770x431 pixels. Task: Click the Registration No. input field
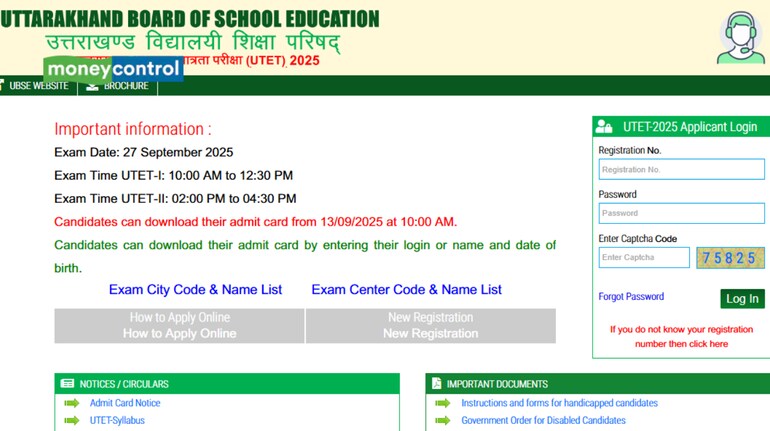coord(681,169)
